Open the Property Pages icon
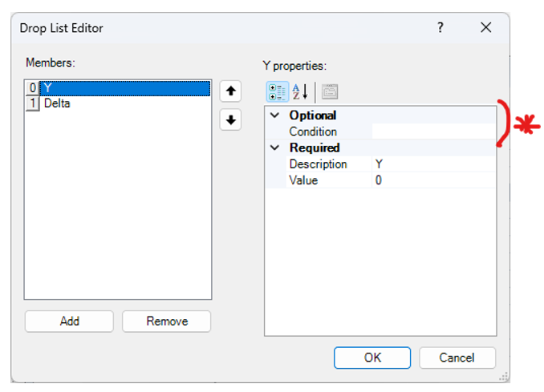The height and width of the screenshot is (392, 544). [329, 91]
